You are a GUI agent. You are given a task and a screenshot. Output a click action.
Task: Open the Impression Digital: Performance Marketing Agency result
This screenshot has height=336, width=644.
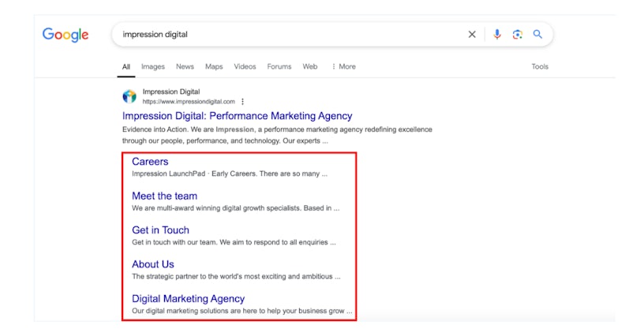[237, 116]
